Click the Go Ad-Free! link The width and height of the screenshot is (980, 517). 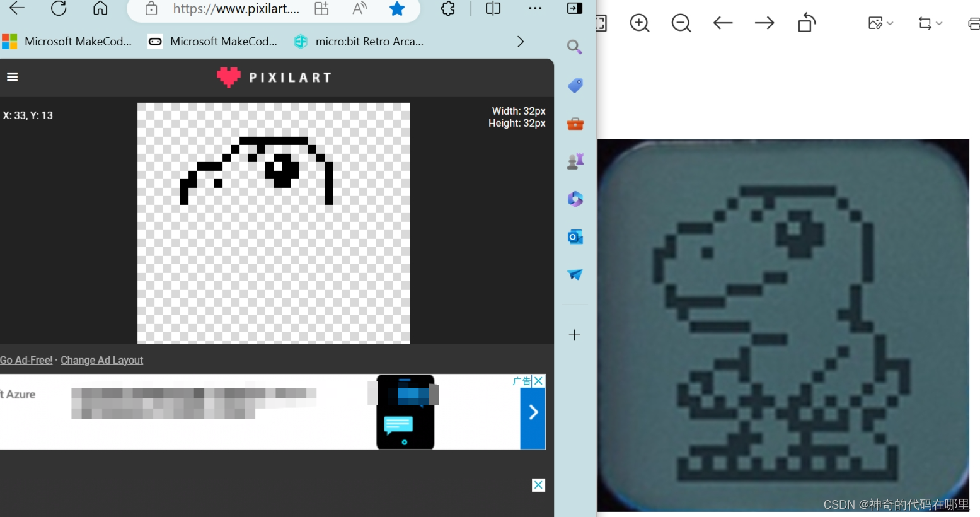click(x=26, y=360)
